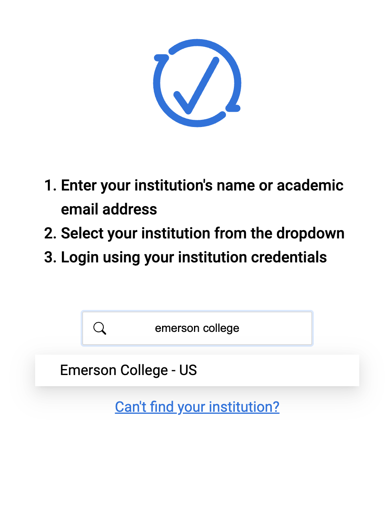Click instruction step one about institution name
This screenshot has width=392, height=532.
click(194, 197)
